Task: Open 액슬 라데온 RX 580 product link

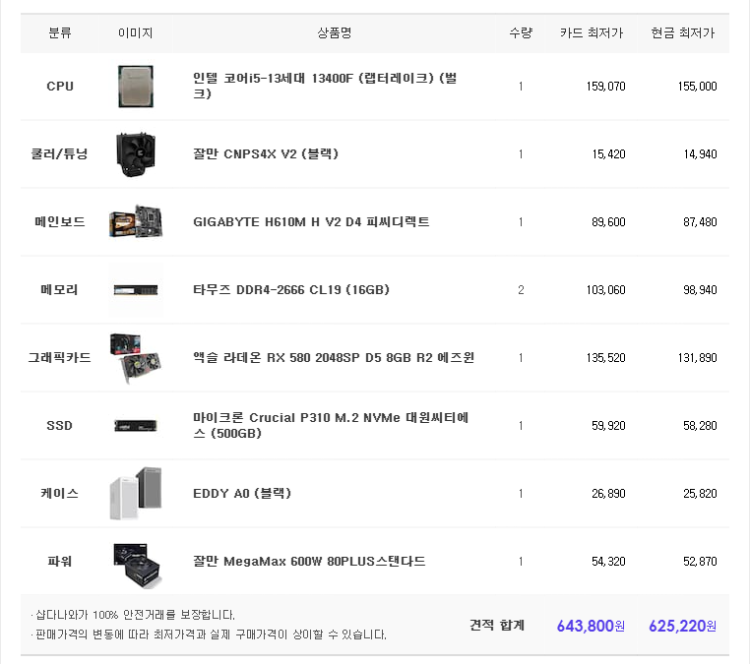Action: point(333,358)
